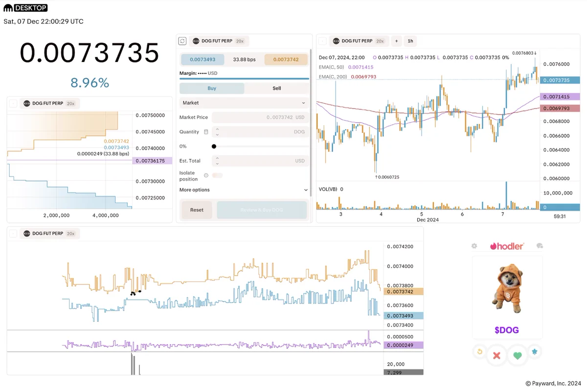Click the quantity percent slider handle

coord(214,146)
